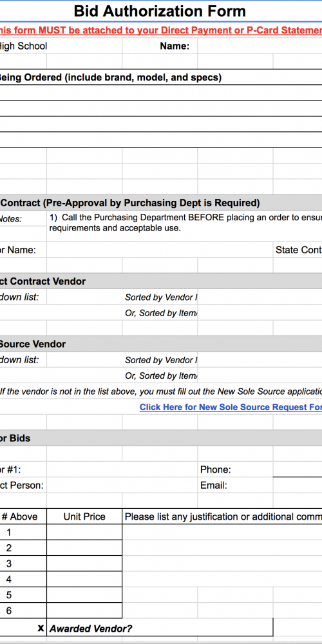Select the Unit Price cell for item 1
The height and width of the screenshot is (644, 322).
[x=84, y=533]
